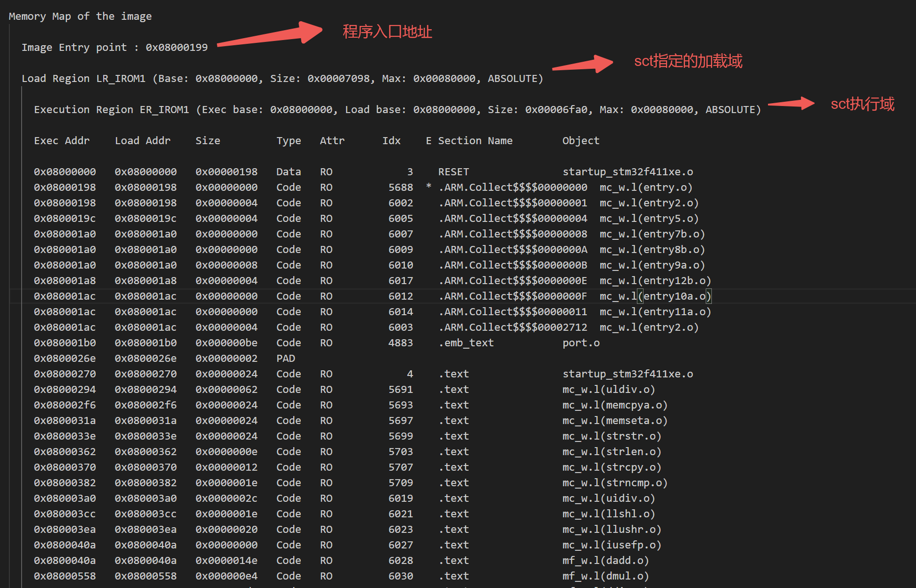Click the 'Load Addr' column header
The width and height of the screenshot is (916, 588).
pos(143,141)
